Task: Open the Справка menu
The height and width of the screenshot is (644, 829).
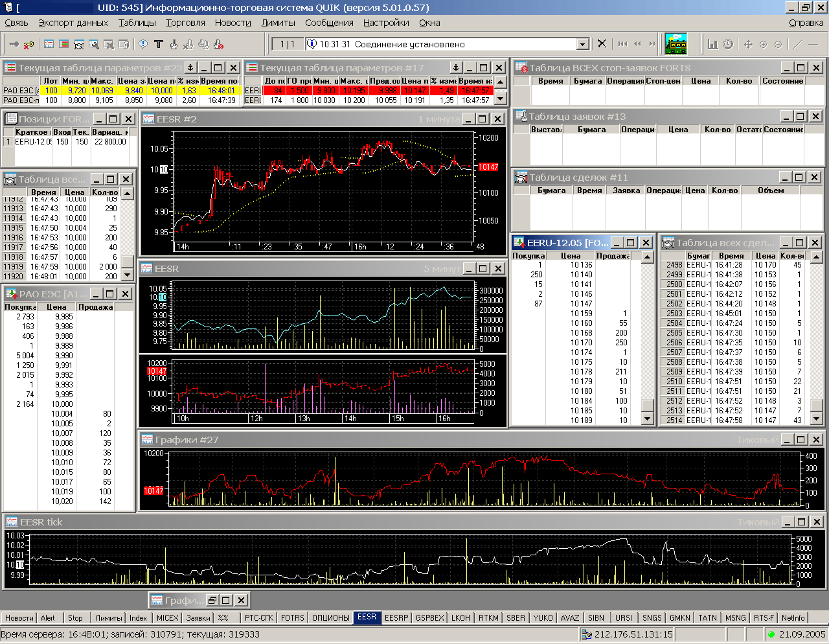Action: click(806, 23)
